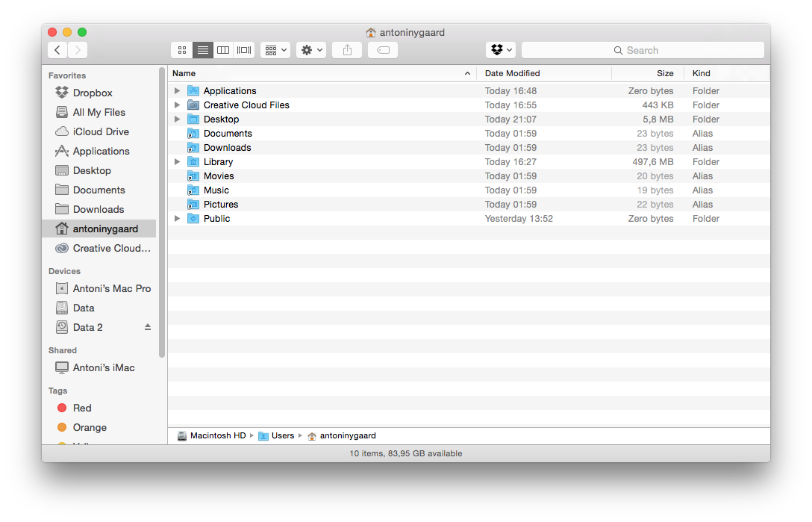Image resolution: width=812 pixels, height=522 pixels.
Task: Click 'Yesterday 13:52' date cell
Action: click(x=519, y=219)
